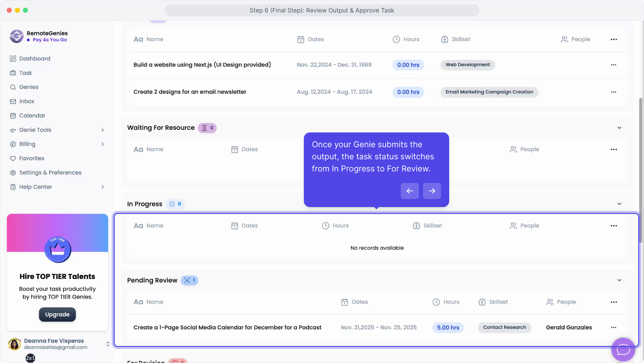Open the chat support bubble

pos(623,350)
